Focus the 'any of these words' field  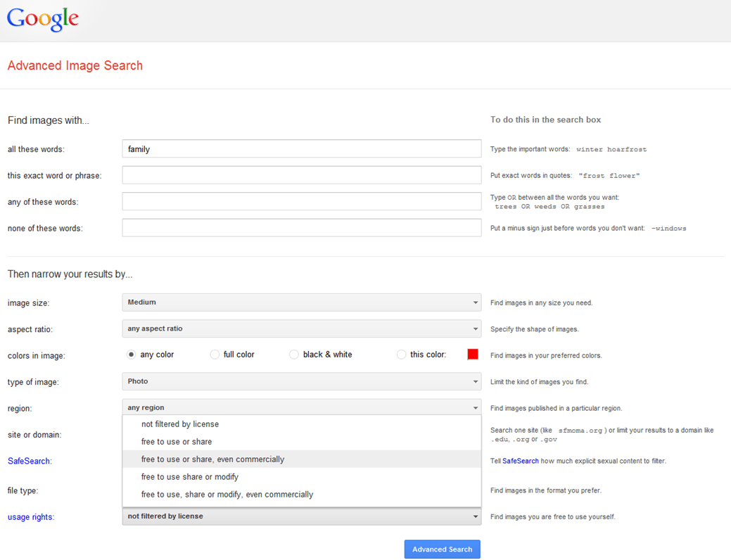click(x=302, y=201)
